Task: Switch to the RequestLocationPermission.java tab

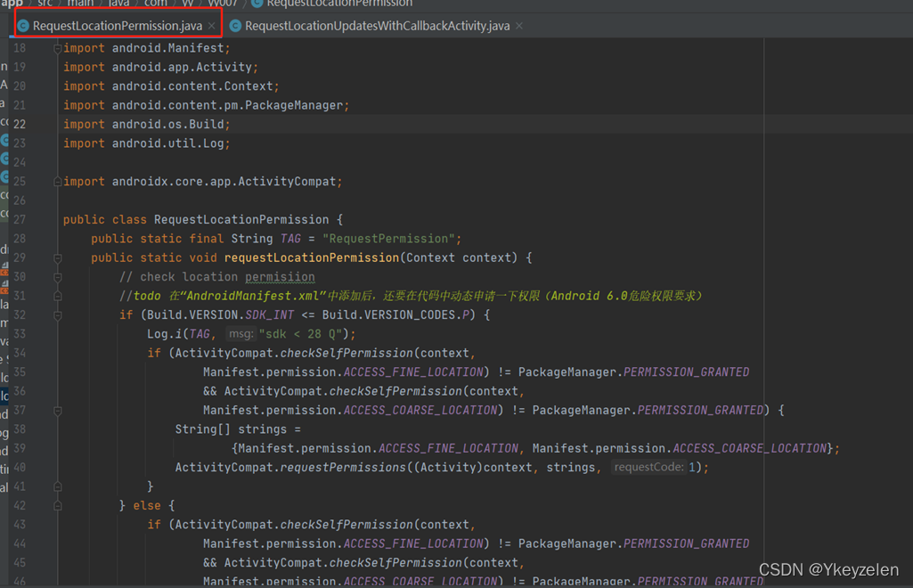Action: (118, 26)
